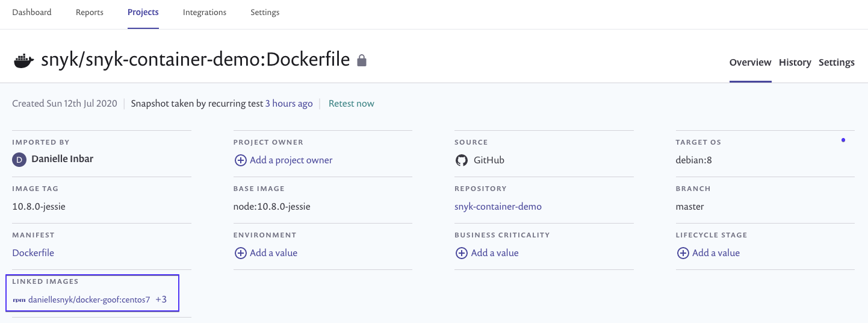This screenshot has width=868, height=323.
Task: Click the Docker whale icon beside project title
Action: point(24,60)
